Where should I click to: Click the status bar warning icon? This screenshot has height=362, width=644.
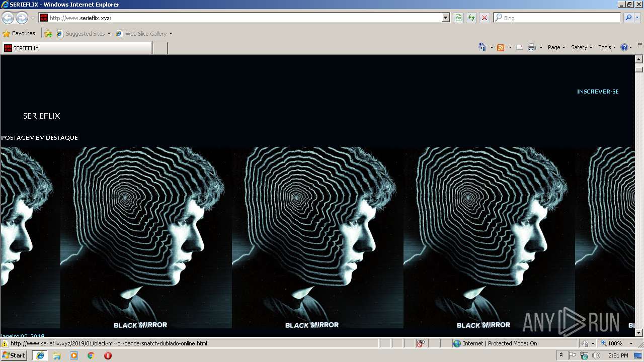tap(5, 343)
